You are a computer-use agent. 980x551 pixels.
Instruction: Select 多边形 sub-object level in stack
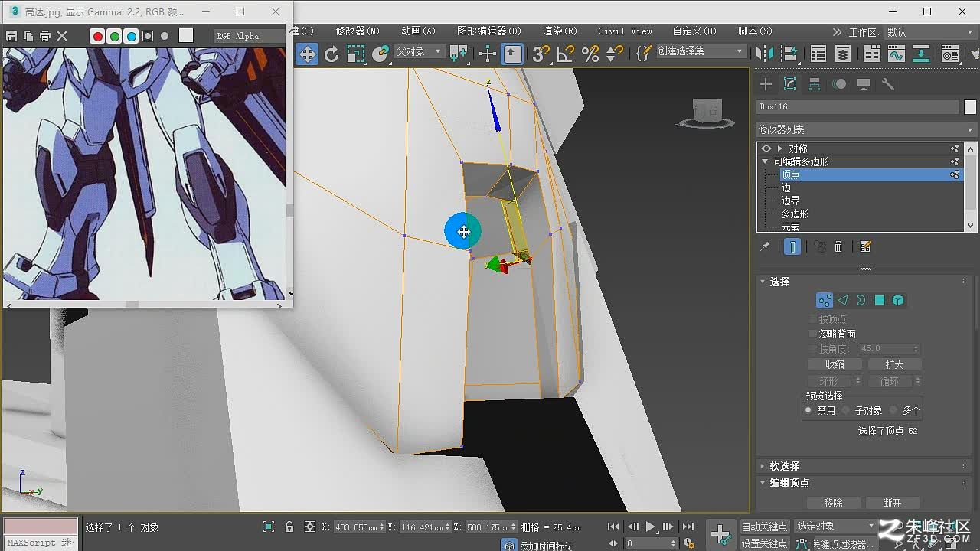click(x=795, y=214)
